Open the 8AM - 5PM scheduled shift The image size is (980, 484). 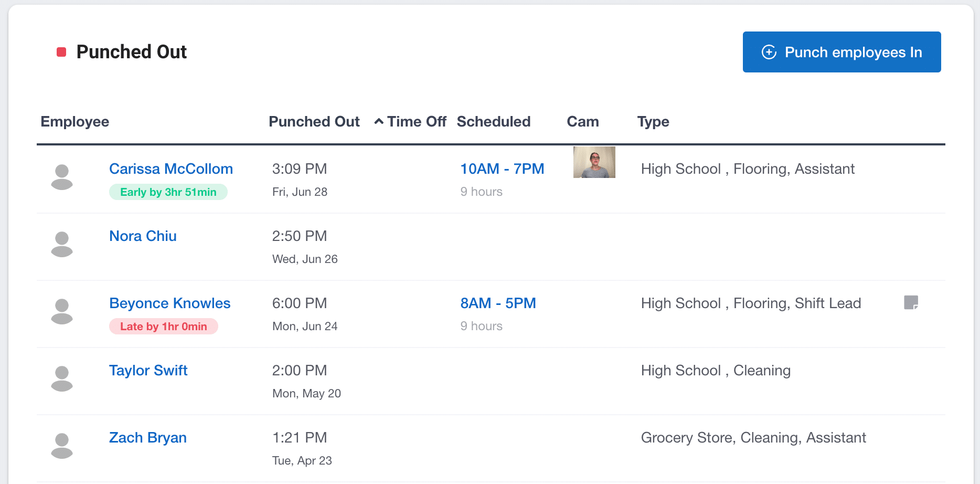point(498,303)
